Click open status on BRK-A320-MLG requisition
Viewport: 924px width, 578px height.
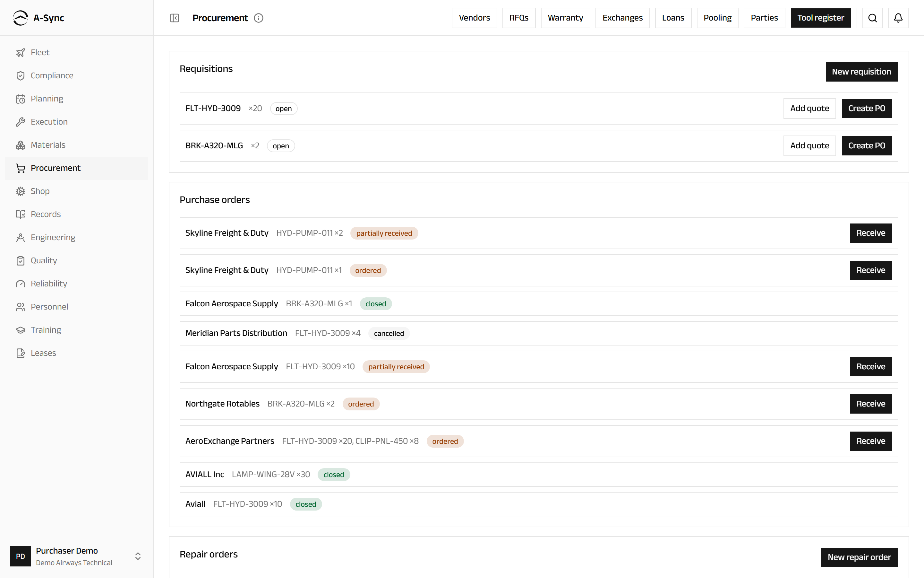pos(281,146)
